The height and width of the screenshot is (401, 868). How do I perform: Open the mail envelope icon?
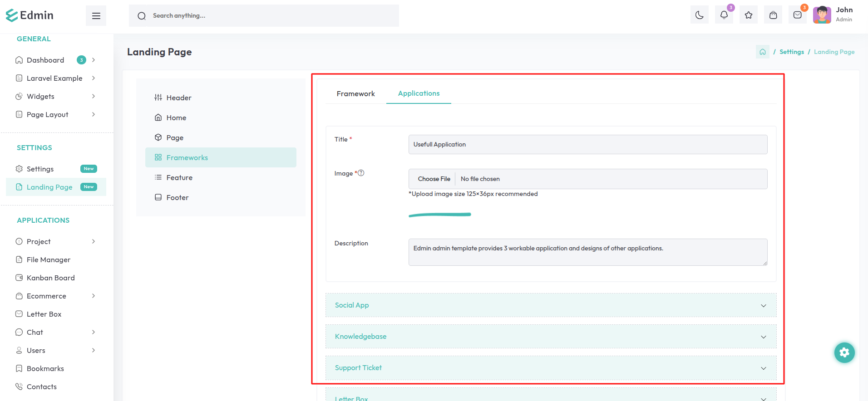797,15
